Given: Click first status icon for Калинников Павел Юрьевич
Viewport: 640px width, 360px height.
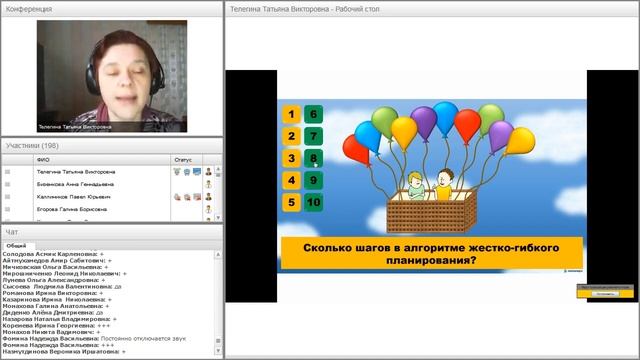Looking at the screenshot, I should pyautogui.click(x=177, y=197).
